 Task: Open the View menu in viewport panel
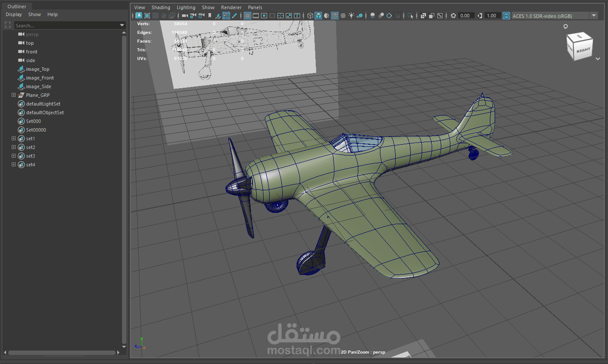point(140,7)
